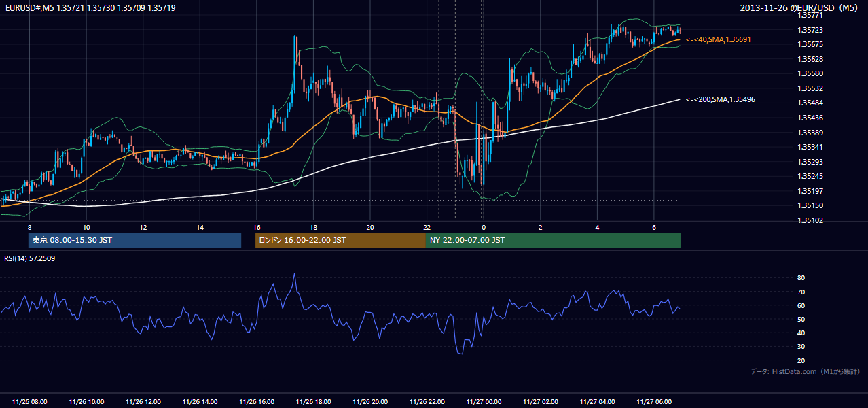
Task: Click the 200 SMA 1.35496 label
Action: pyautogui.click(x=721, y=100)
